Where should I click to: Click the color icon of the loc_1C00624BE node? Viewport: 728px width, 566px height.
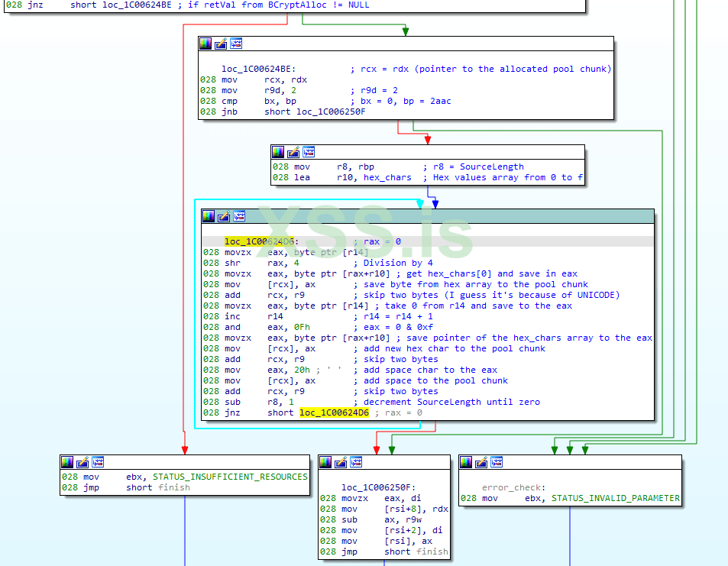205,44
